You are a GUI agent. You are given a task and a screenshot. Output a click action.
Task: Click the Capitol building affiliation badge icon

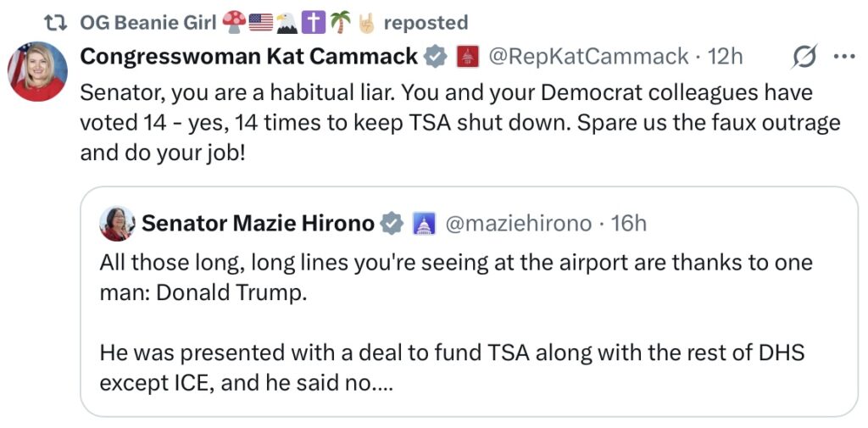tap(423, 224)
